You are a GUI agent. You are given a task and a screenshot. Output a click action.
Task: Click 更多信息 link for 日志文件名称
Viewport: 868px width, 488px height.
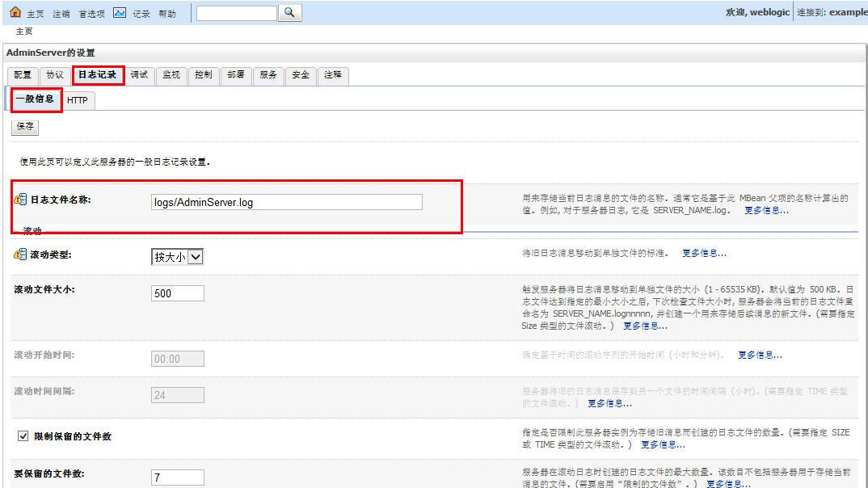click(x=766, y=210)
